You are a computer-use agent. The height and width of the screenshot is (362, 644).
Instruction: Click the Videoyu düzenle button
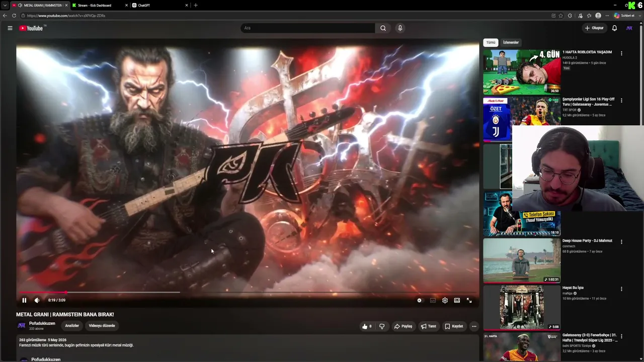point(102,326)
